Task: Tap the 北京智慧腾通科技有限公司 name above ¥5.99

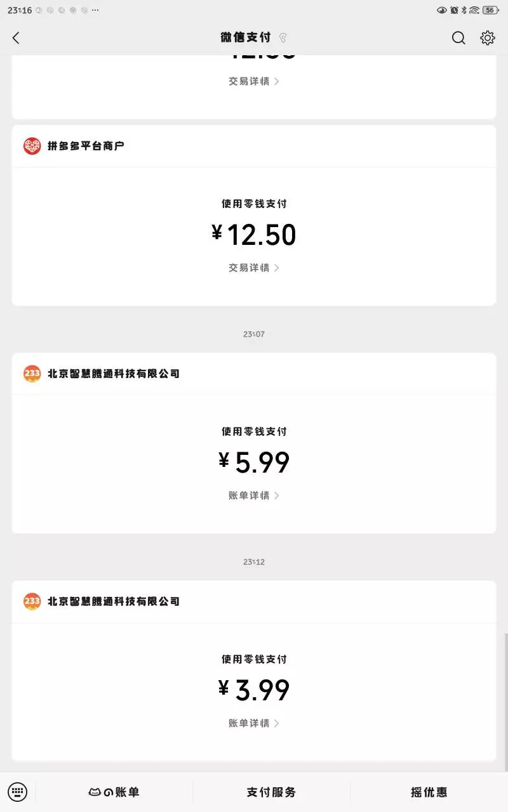Action: click(x=114, y=374)
